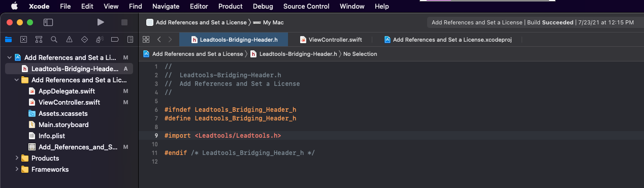Click the Info.plist file icon
The width and height of the screenshot is (644, 188).
[x=32, y=136]
